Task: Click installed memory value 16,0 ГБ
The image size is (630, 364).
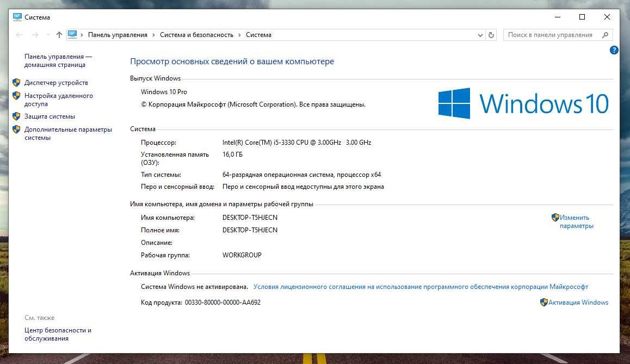Action: (x=233, y=155)
